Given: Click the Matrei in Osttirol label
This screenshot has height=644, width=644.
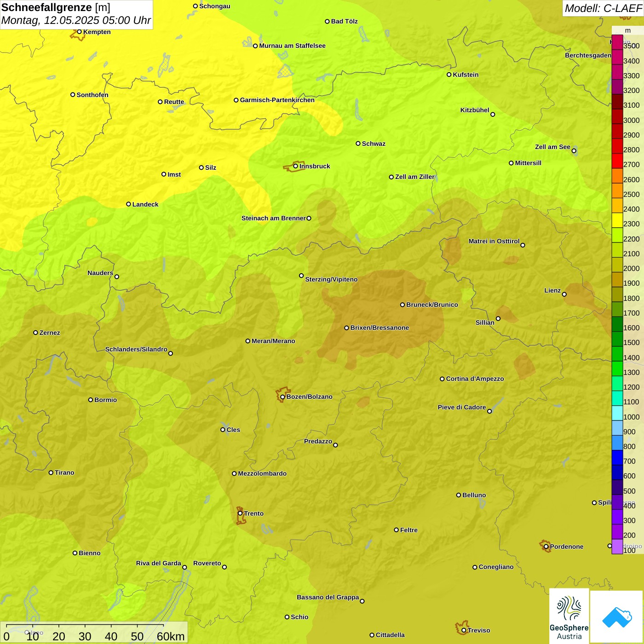Looking at the screenshot, I should (x=494, y=241).
